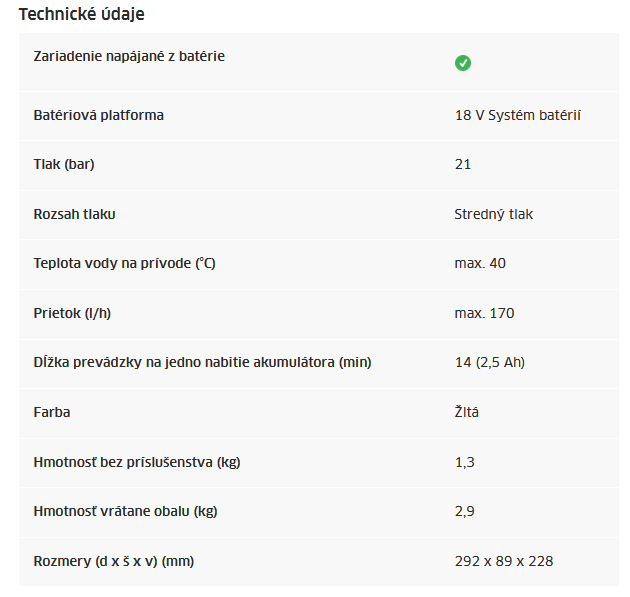Click the 18 V Systém batérií value
Image resolution: width=630 pixels, height=597 pixels.
pos(518,115)
